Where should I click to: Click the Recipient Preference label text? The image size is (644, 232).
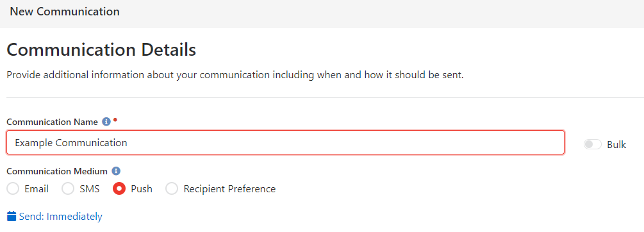(229, 189)
